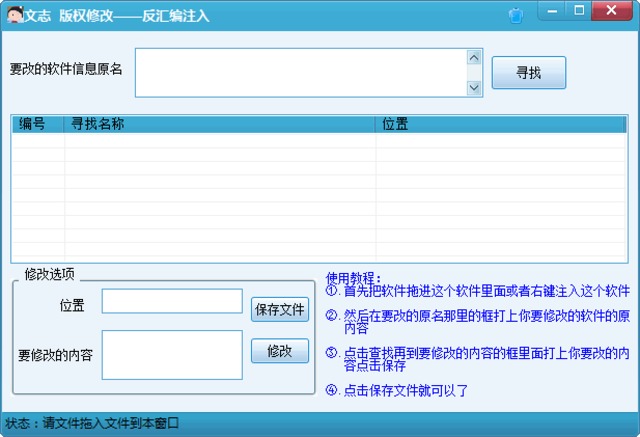This screenshot has width=640, height=437.
Task: Click tutorial step ④ 点击保存文件 text
Action: point(398,390)
